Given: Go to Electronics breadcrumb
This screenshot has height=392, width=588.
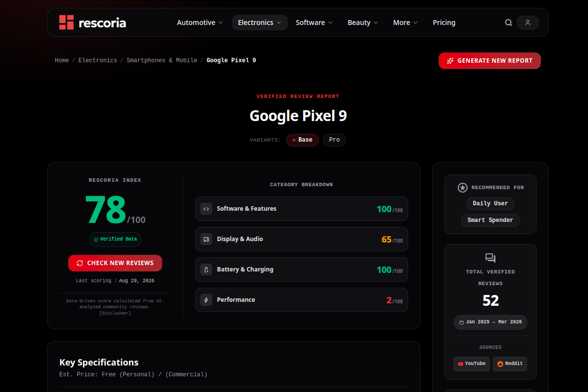Looking at the screenshot, I should 98,60.
